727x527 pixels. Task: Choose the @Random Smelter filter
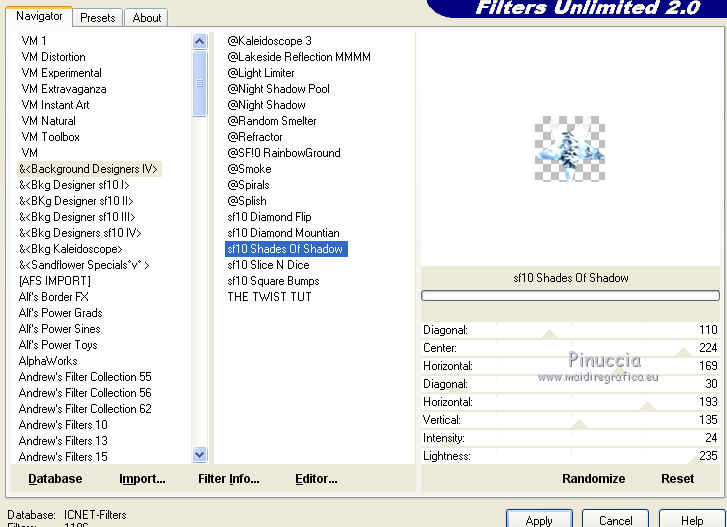pyautogui.click(x=272, y=121)
